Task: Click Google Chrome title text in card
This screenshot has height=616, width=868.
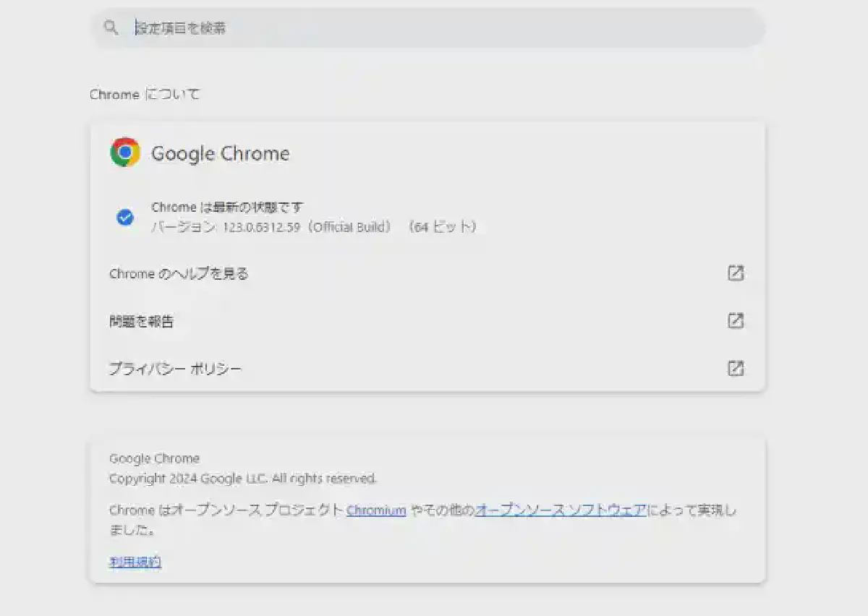Action: 220,153
